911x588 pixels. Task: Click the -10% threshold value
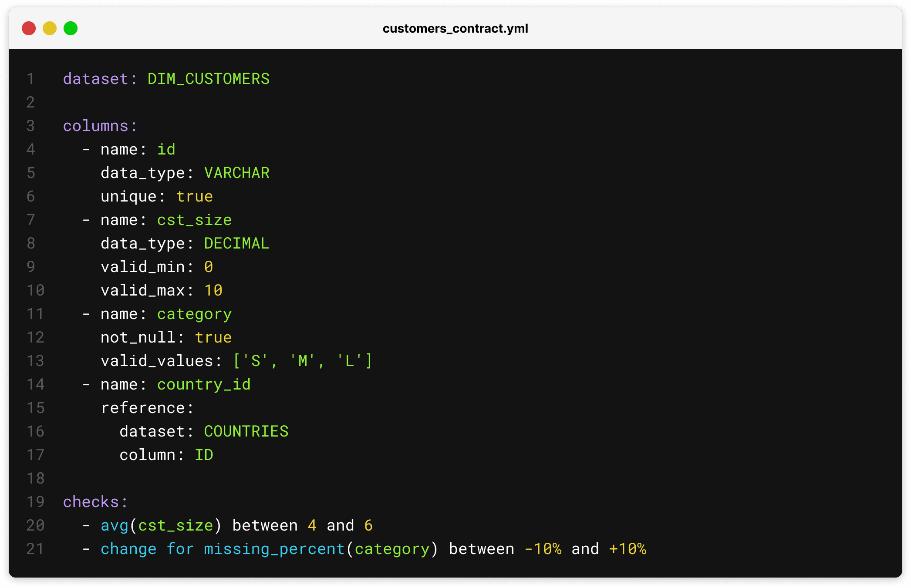(x=543, y=549)
